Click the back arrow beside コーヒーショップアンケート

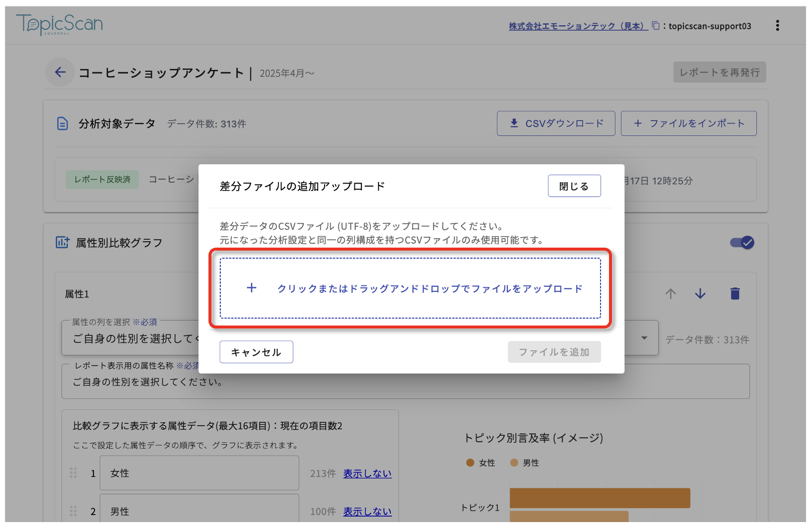pyautogui.click(x=60, y=72)
